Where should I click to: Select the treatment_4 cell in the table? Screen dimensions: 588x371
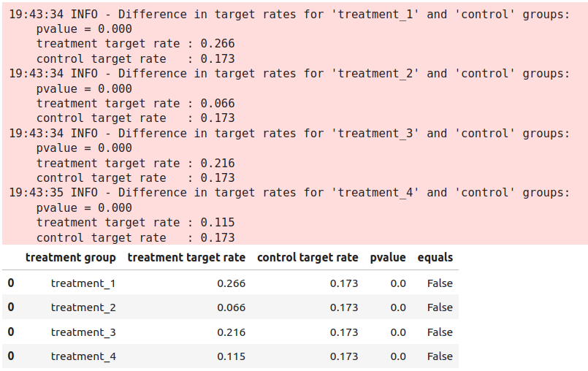coord(83,356)
